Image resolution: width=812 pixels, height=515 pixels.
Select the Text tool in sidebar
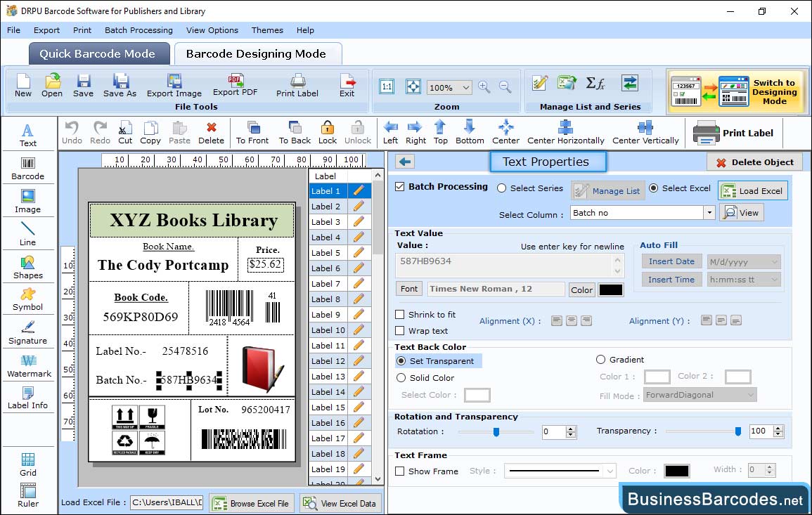pyautogui.click(x=28, y=135)
